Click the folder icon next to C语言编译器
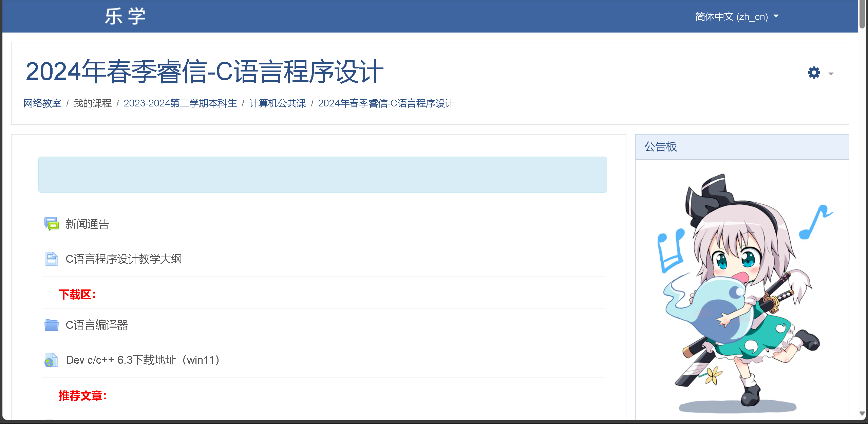 [51, 325]
